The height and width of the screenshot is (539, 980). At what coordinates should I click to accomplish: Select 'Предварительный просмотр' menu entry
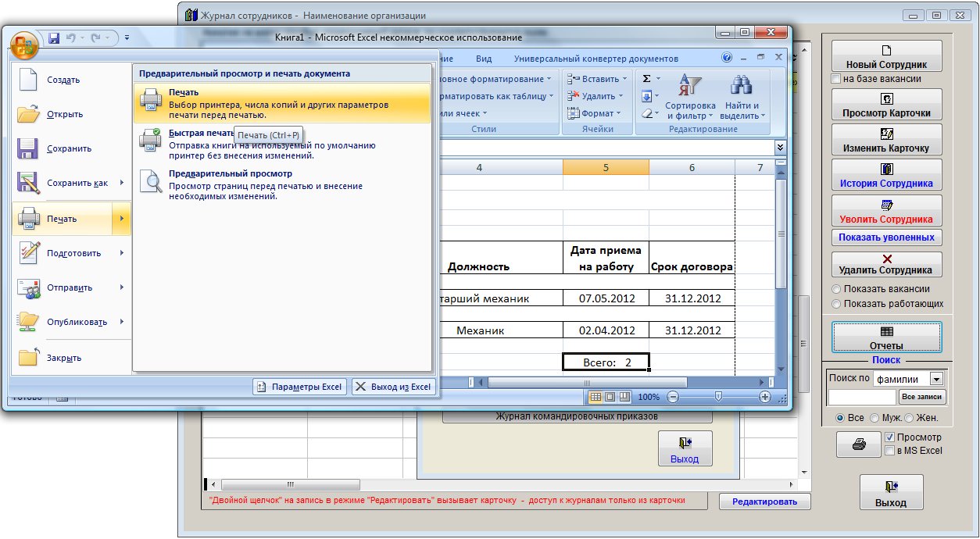pos(230,173)
